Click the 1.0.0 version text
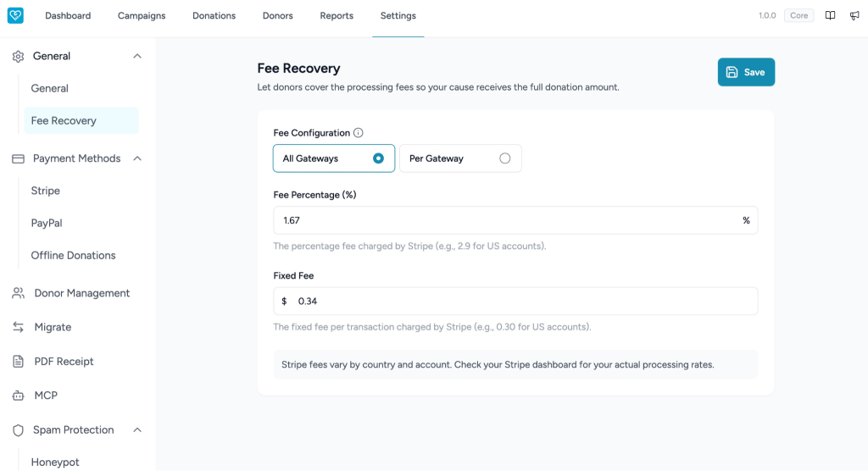 pos(767,15)
